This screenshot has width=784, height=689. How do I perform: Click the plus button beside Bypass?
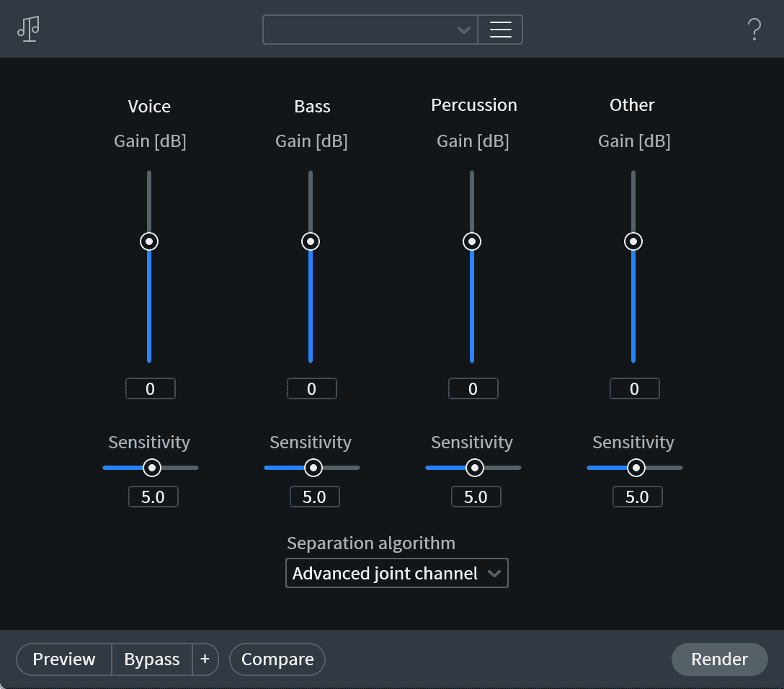pos(205,659)
